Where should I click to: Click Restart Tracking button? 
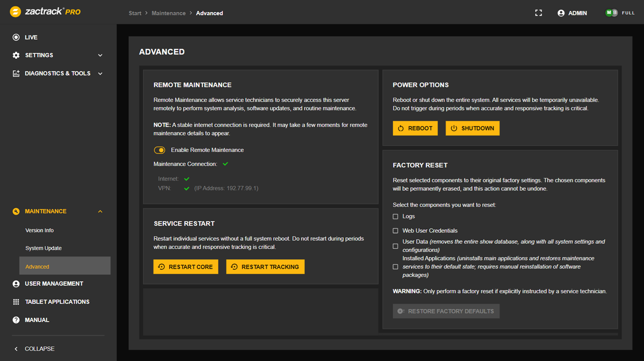pyautogui.click(x=265, y=267)
